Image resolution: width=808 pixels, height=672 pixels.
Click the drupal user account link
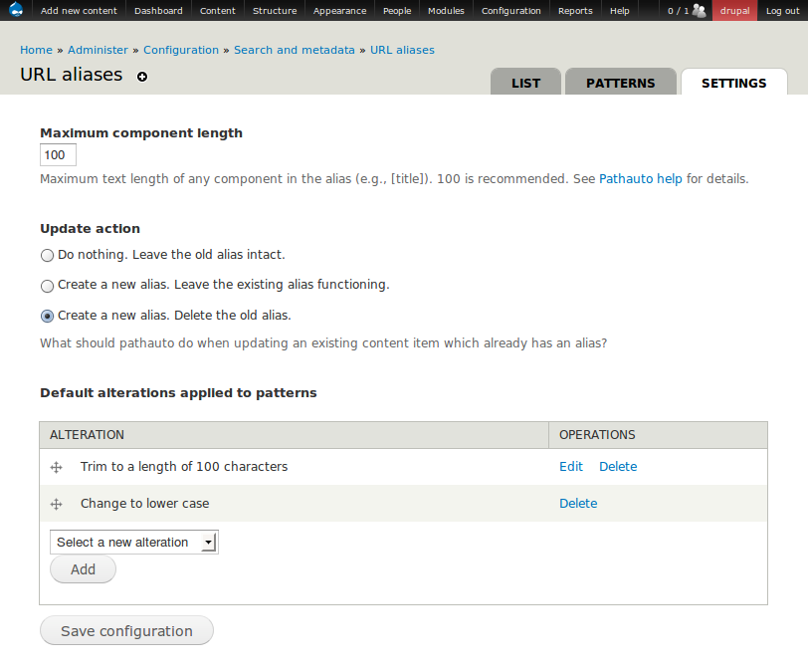734,10
